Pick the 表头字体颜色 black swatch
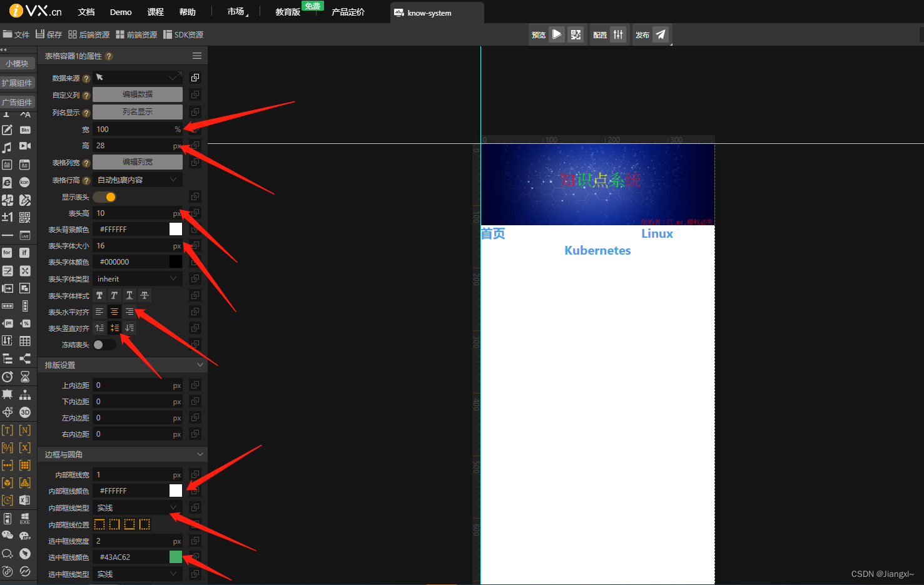Viewport: 924px width, 585px height. (x=176, y=262)
